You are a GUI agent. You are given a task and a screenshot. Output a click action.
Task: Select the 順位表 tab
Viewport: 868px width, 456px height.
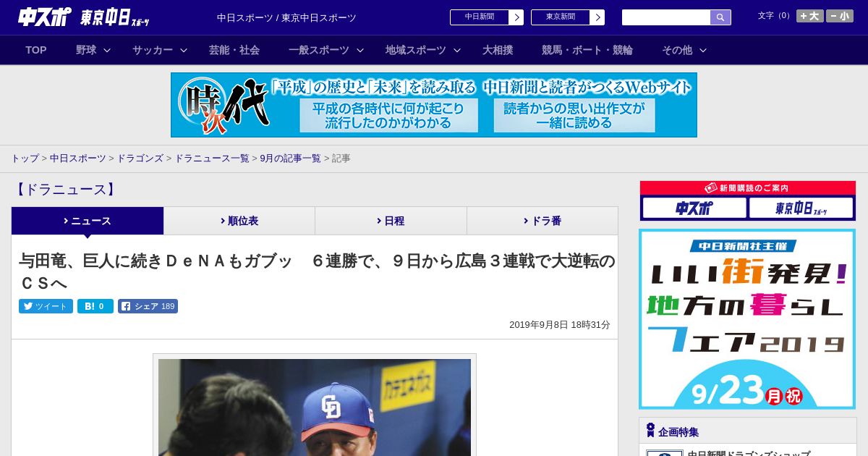point(239,221)
